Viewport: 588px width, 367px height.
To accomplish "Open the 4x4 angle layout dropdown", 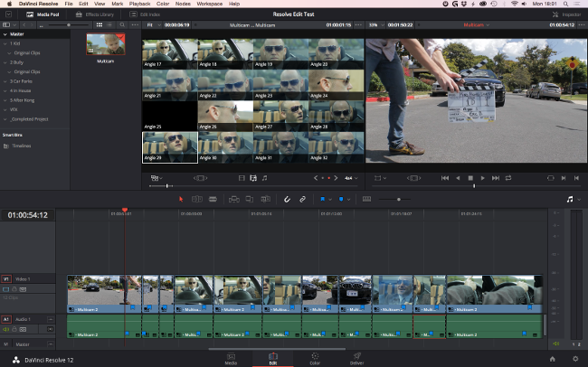I will tap(351, 178).
